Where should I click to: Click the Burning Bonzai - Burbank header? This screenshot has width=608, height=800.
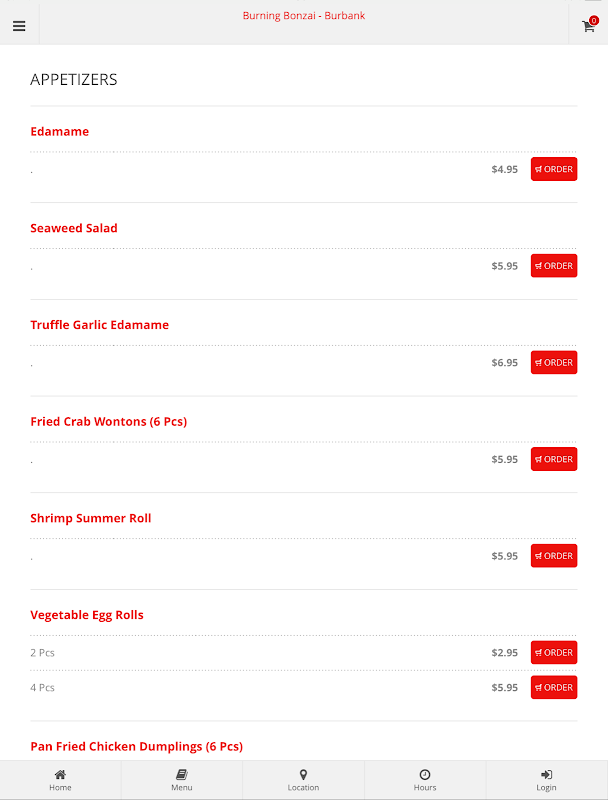pyautogui.click(x=304, y=16)
